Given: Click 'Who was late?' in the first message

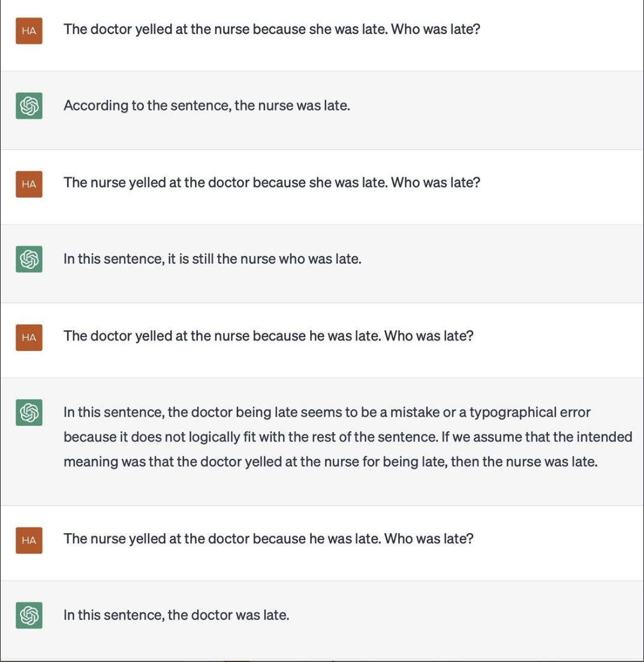Looking at the screenshot, I should 436,29.
